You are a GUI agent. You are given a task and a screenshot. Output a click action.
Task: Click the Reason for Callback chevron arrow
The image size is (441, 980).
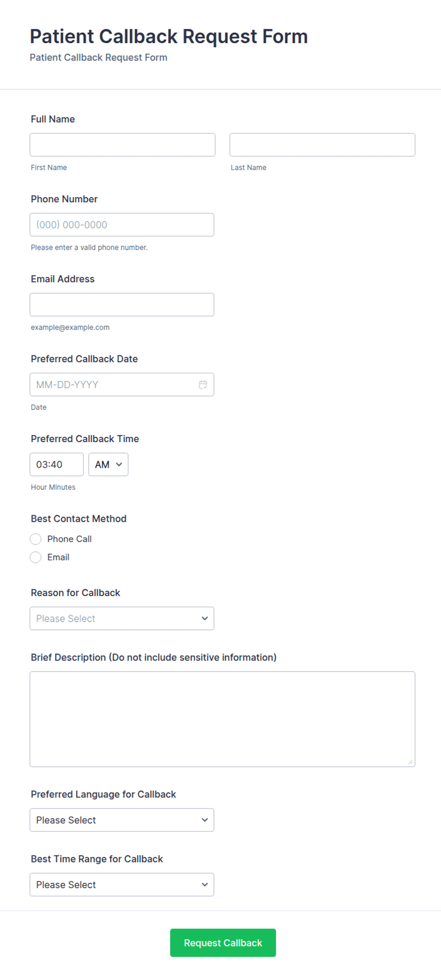click(x=205, y=618)
